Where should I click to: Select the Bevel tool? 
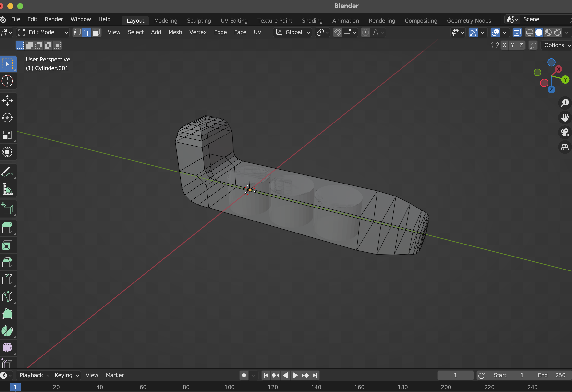(8, 262)
